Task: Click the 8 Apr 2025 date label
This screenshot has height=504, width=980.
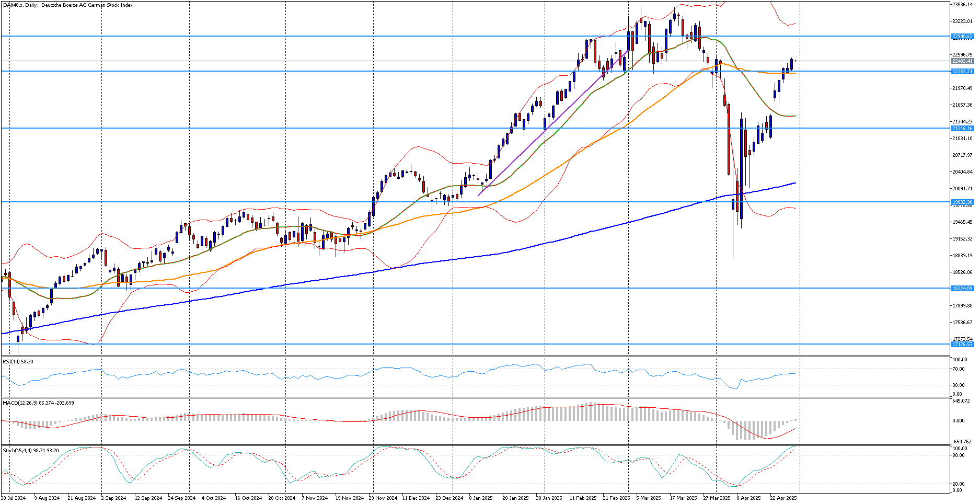Action: (x=748, y=498)
